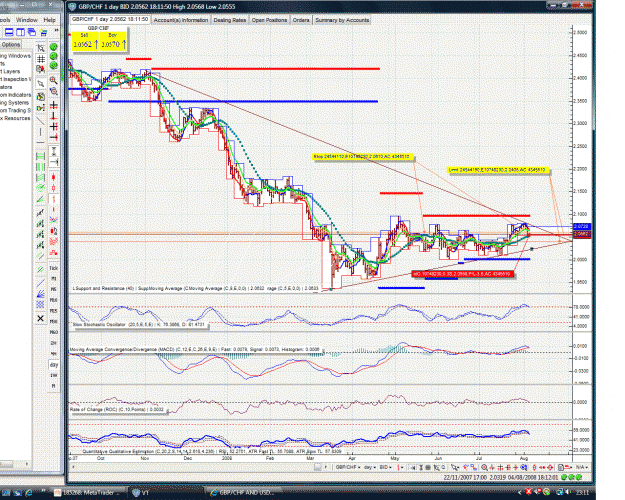The width and height of the screenshot is (625, 500).
Task: Switch timeframe to M5 button
Action: click(53, 289)
